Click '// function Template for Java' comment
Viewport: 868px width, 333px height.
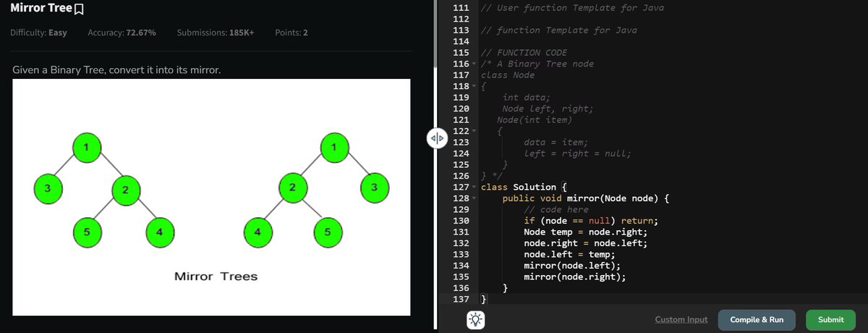[x=559, y=30]
